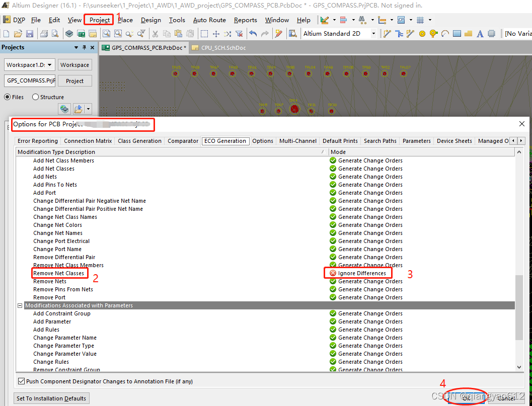
Task: Click the New document icon in toolbar
Action: click(x=6, y=34)
